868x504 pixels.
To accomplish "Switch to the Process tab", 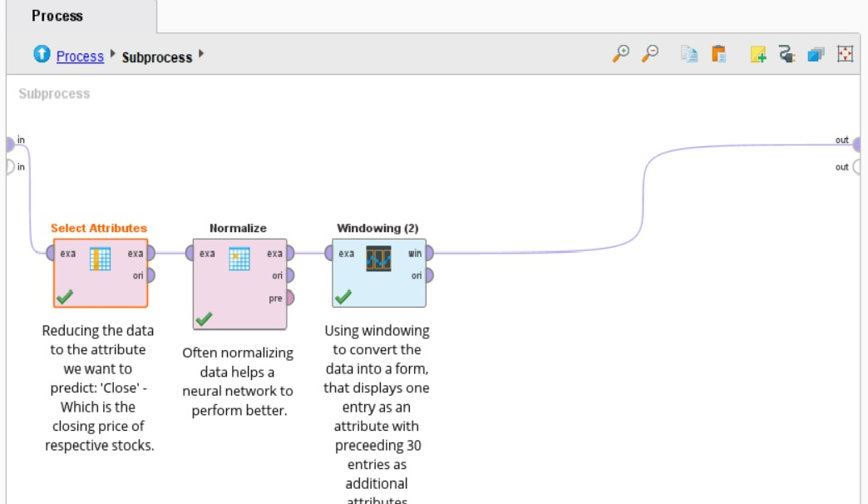I will click(x=57, y=16).
